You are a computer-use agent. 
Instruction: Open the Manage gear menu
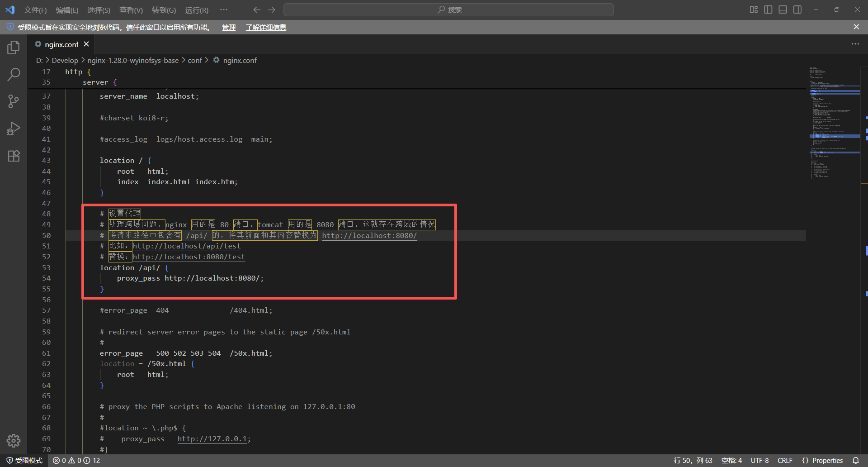click(x=14, y=441)
